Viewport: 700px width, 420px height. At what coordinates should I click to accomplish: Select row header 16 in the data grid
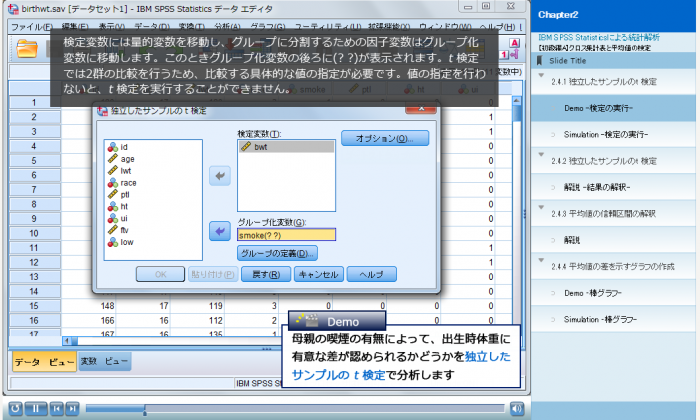pos(34,320)
